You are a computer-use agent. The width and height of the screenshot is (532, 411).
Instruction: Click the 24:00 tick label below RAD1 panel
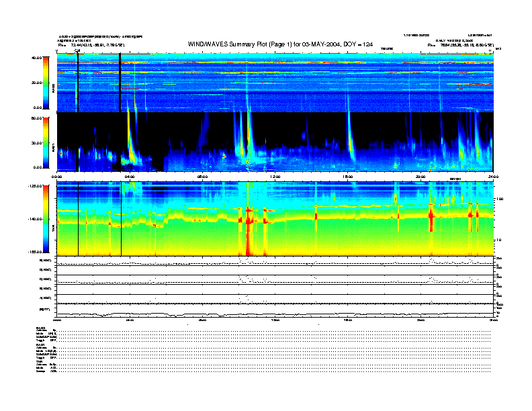pyautogui.click(x=492, y=176)
